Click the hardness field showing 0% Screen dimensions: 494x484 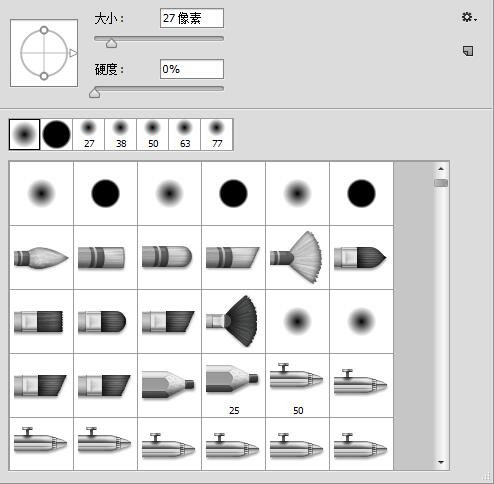192,69
